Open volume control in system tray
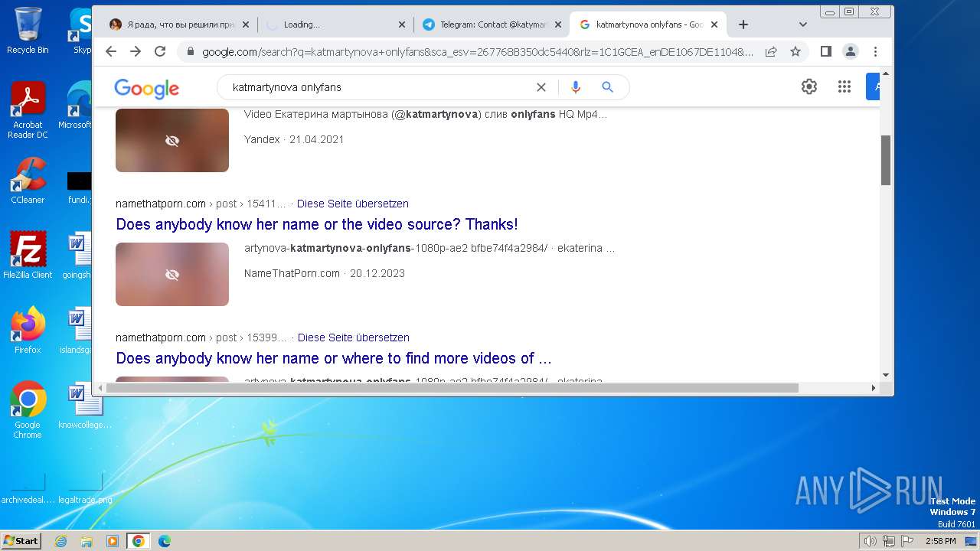The image size is (980, 551). (871, 541)
